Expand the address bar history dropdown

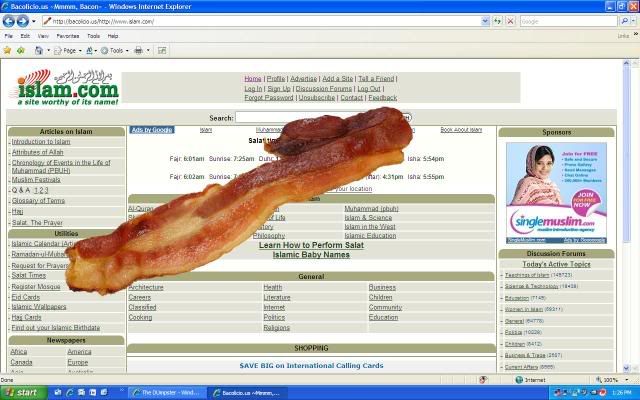tap(485, 21)
